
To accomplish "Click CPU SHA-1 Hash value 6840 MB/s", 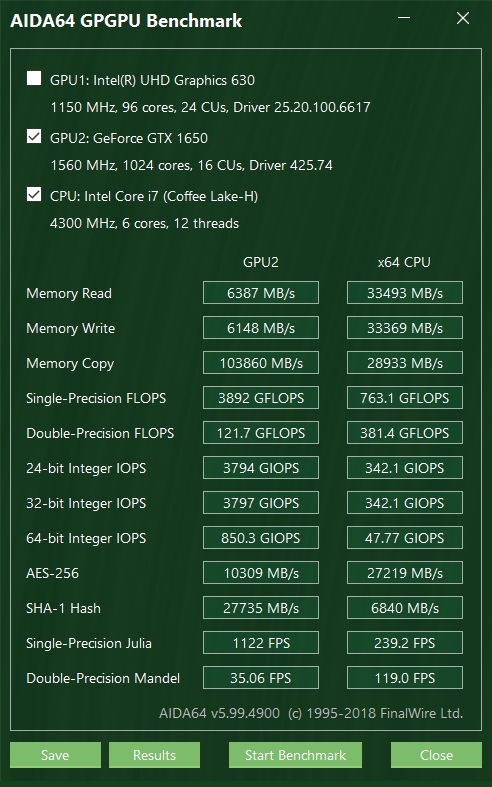I will pos(405,608).
